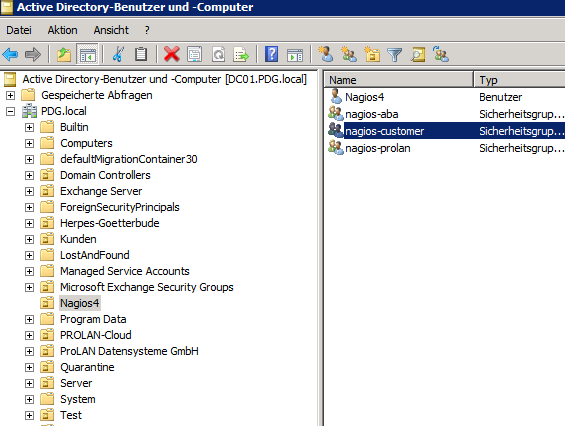Select ForeignSecurityPrincipals in tree
The width and height of the screenshot is (565, 426).
120,207
